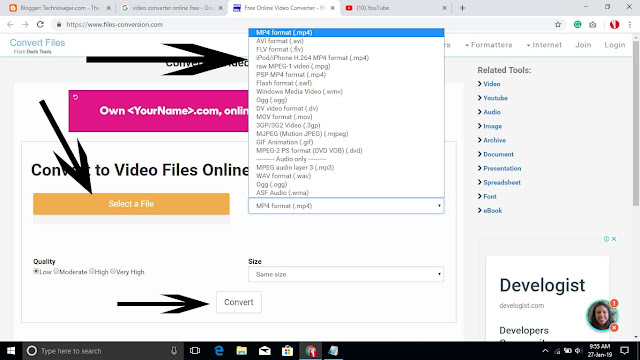Expand the Internet nav menu
Screen dimensions: 640x360
tap(544, 45)
